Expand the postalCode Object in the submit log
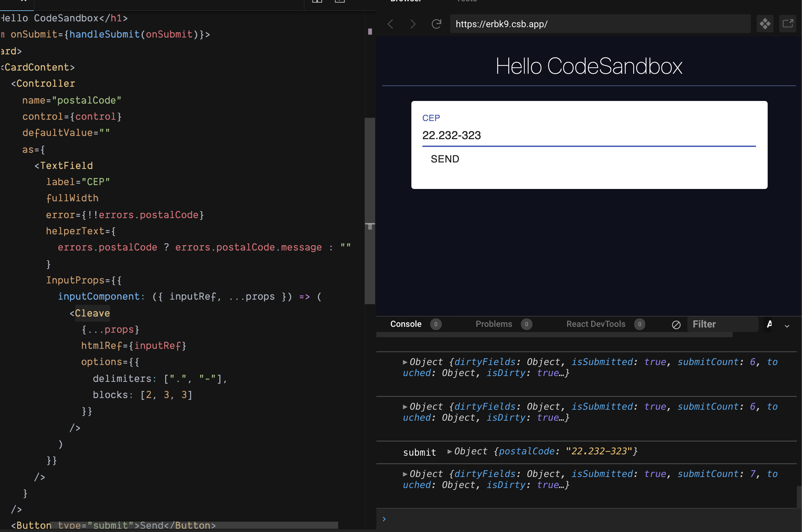 [x=450, y=451]
